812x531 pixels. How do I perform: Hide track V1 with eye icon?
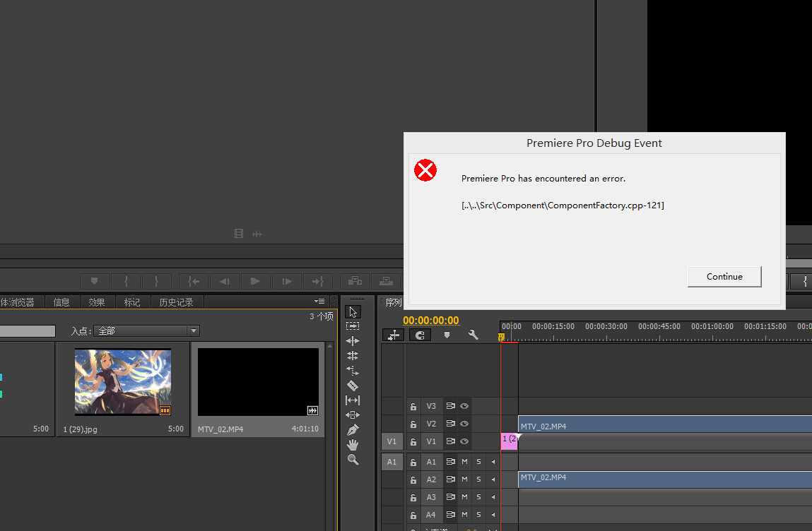[x=464, y=441]
